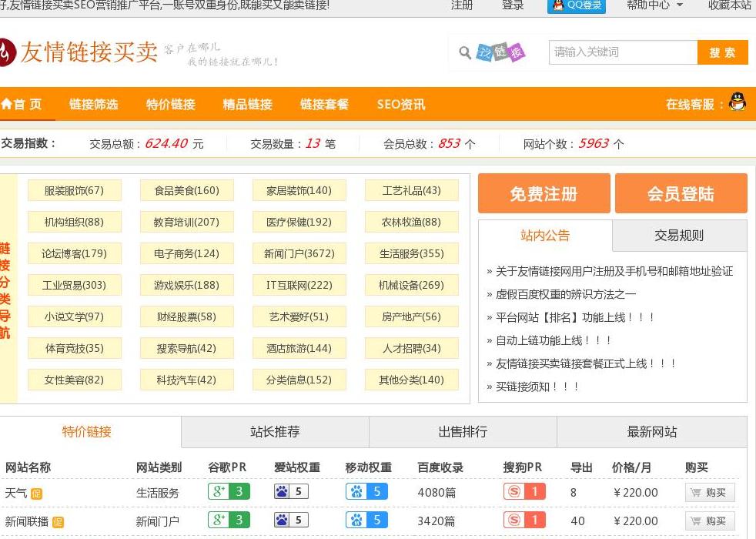Click Google PR badge in 新闻联播 row
Viewport: 756px width, 539px height.
[229, 520]
